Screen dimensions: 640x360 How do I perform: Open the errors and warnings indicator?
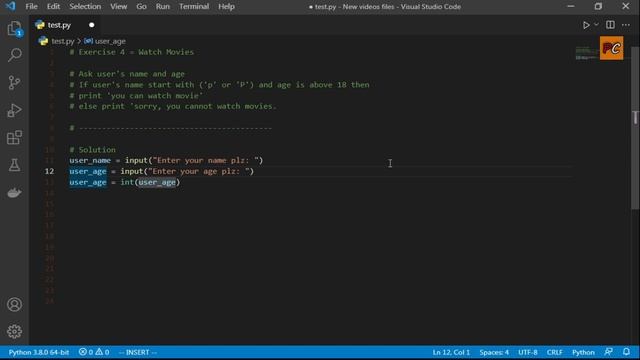point(94,352)
